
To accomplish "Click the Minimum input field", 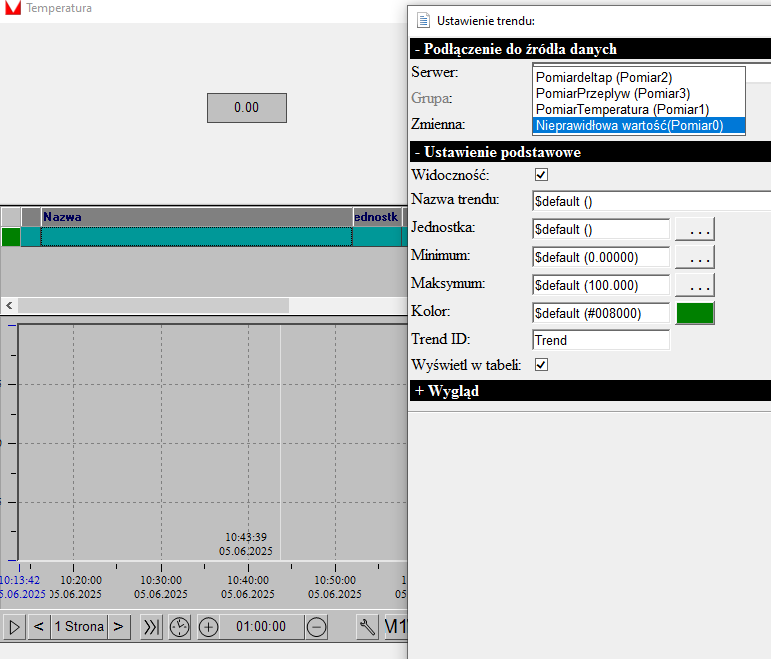I will coord(601,257).
